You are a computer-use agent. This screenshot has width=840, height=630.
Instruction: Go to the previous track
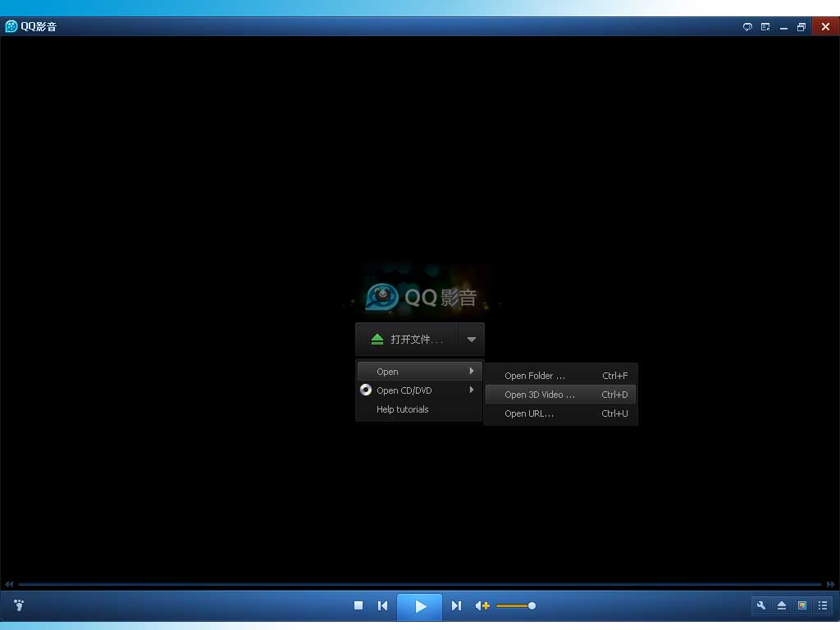point(382,605)
